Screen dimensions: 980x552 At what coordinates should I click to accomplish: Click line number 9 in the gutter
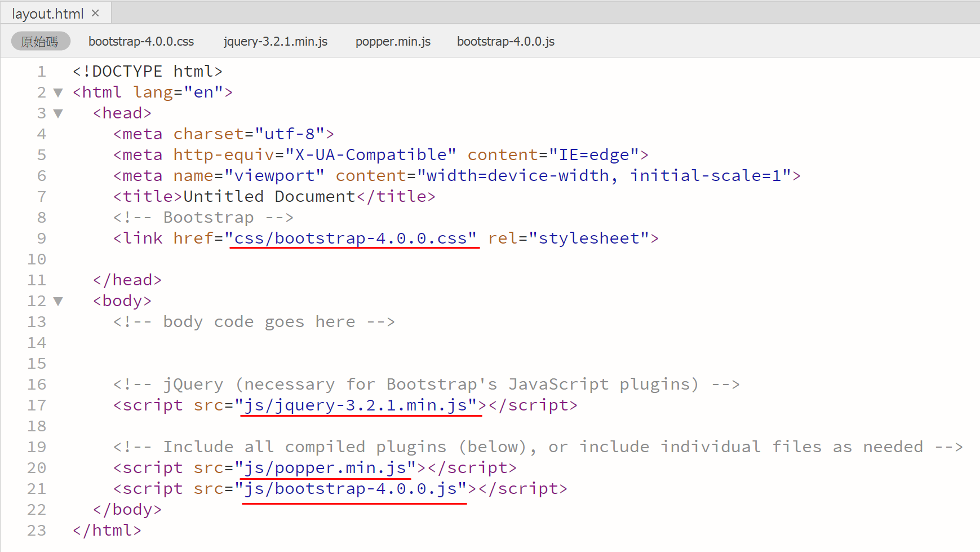42,239
